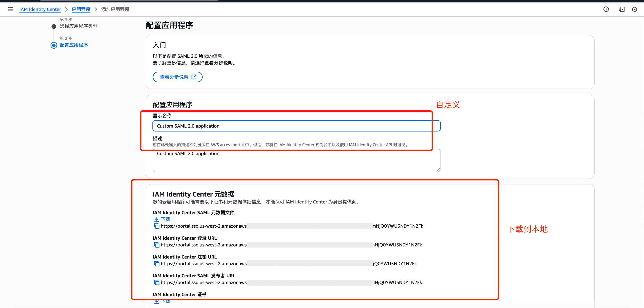The height and width of the screenshot is (308, 644).
Task: Click the SAML metadata file URL text
Action: (x=292, y=226)
